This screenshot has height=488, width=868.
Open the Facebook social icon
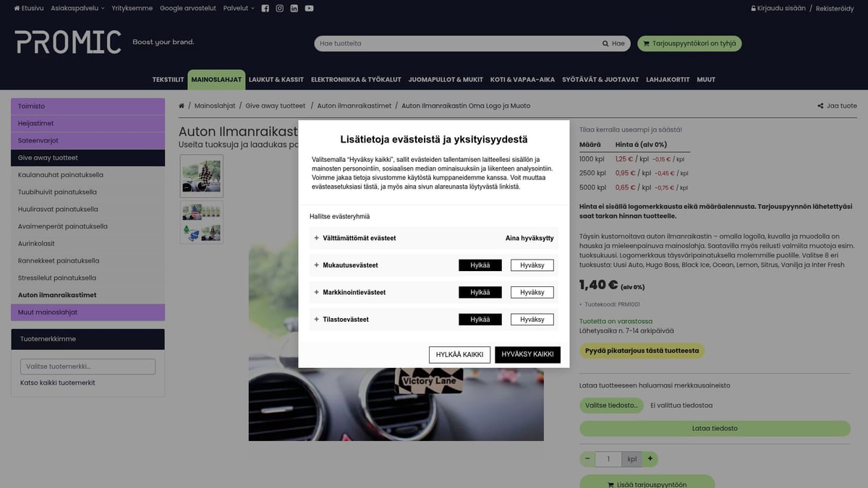[265, 8]
